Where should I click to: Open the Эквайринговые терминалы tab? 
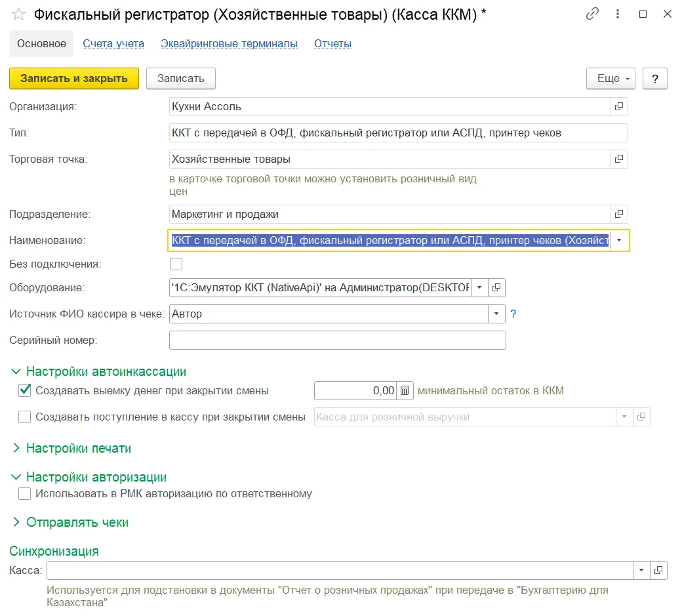[230, 43]
